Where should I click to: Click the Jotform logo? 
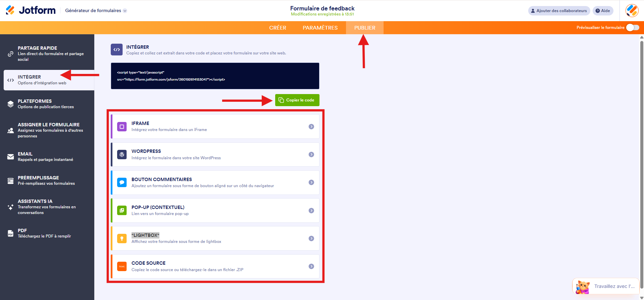point(31,10)
